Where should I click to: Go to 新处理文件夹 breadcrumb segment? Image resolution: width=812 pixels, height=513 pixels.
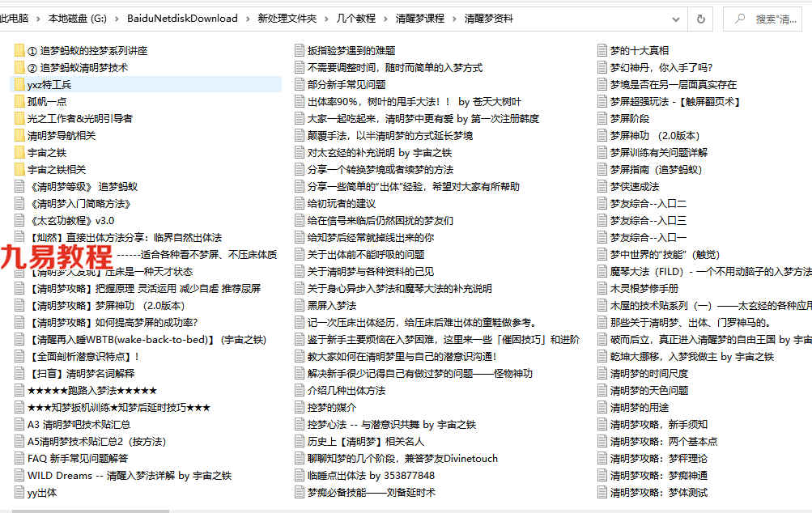pos(287,19)
